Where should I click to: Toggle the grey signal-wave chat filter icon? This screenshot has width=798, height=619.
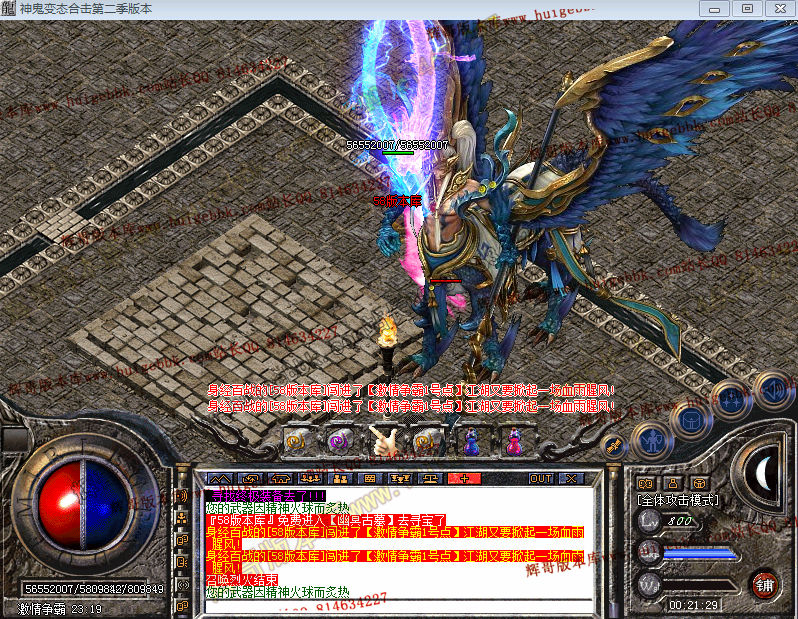click(182, 584)
